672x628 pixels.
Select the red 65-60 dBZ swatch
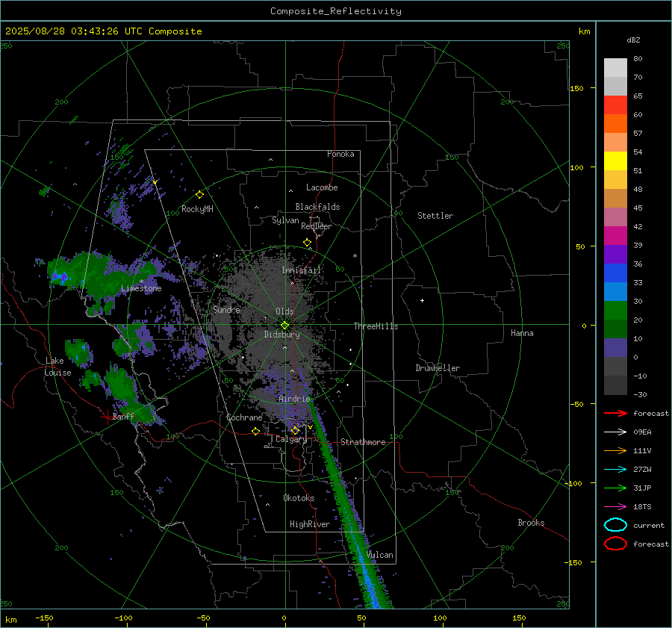click(615, 105)
